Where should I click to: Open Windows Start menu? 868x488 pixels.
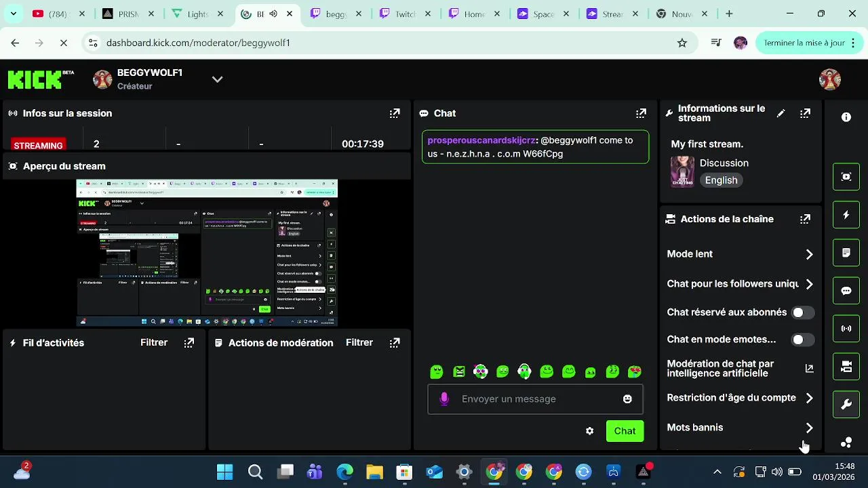(224, 472)
